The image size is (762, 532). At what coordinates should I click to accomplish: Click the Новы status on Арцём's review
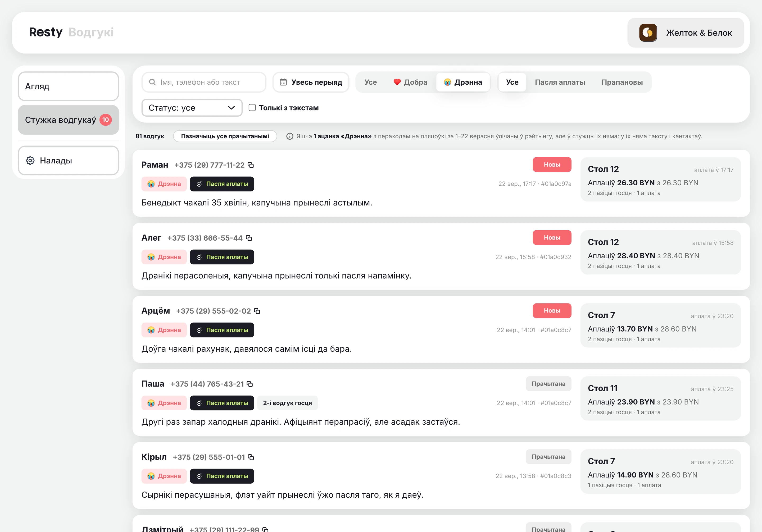coord(552,310)
